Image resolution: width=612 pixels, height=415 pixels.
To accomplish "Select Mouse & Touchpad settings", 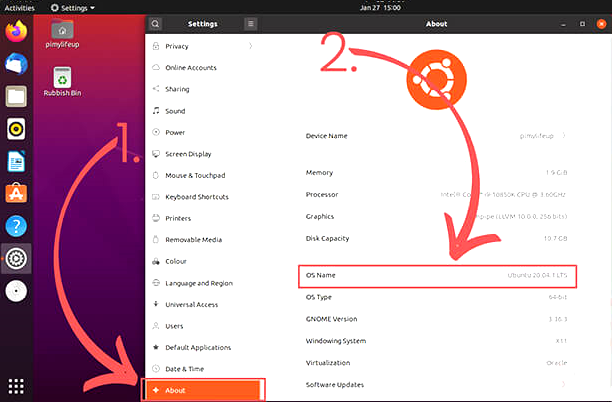I will tap(202, 175).
